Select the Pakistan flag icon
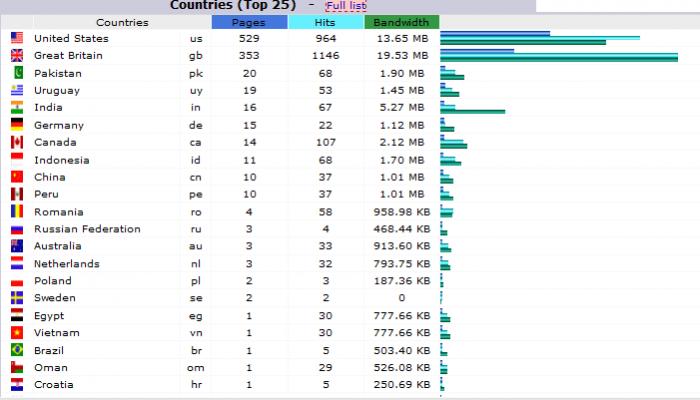Image resolution: width=700 pixels, height=400 pixels. point(17,73)
